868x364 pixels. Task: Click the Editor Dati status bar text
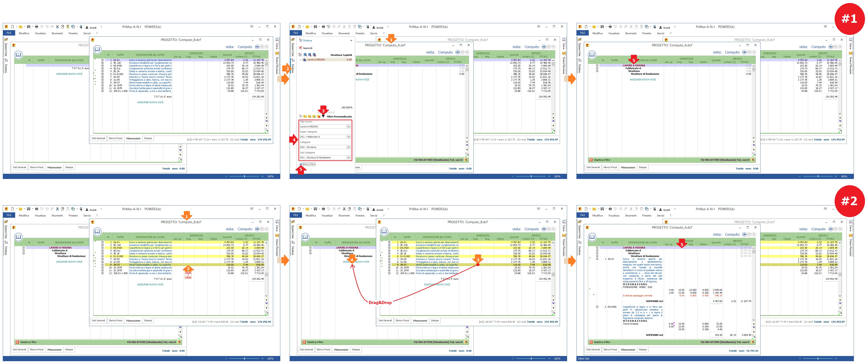coord(584,358)
